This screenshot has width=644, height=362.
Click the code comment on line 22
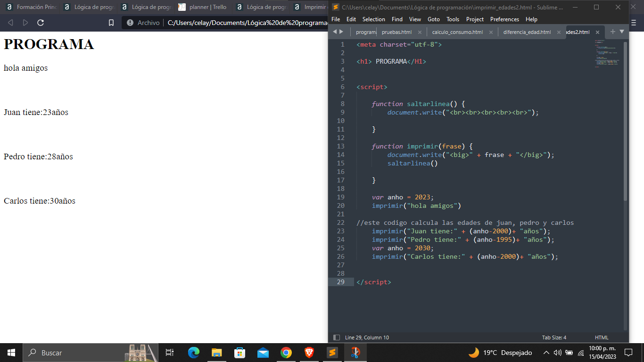click(465, 222)
